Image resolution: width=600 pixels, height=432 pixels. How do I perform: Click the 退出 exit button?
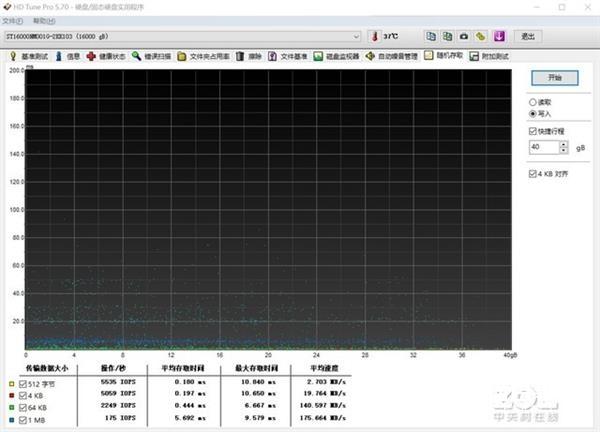(527, 37)
